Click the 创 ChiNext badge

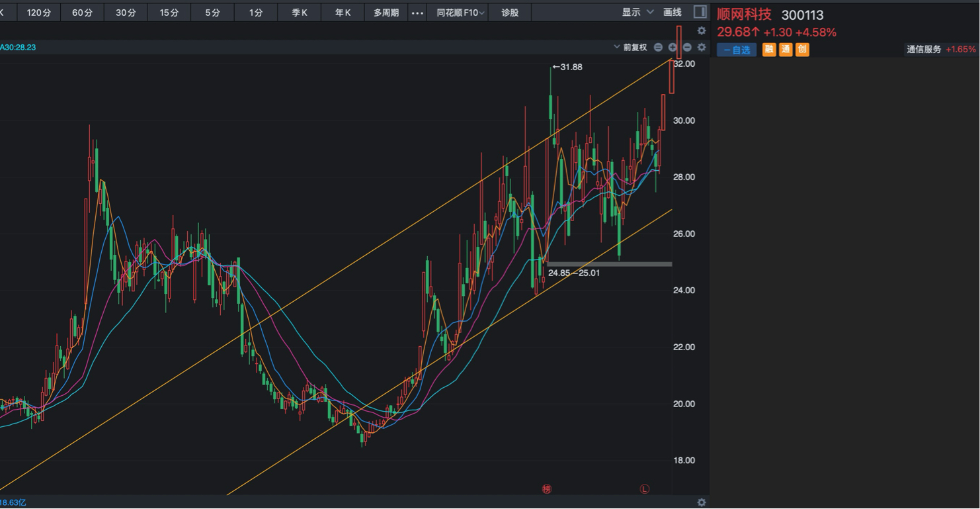pyautogui.click(x=802, y=50)
